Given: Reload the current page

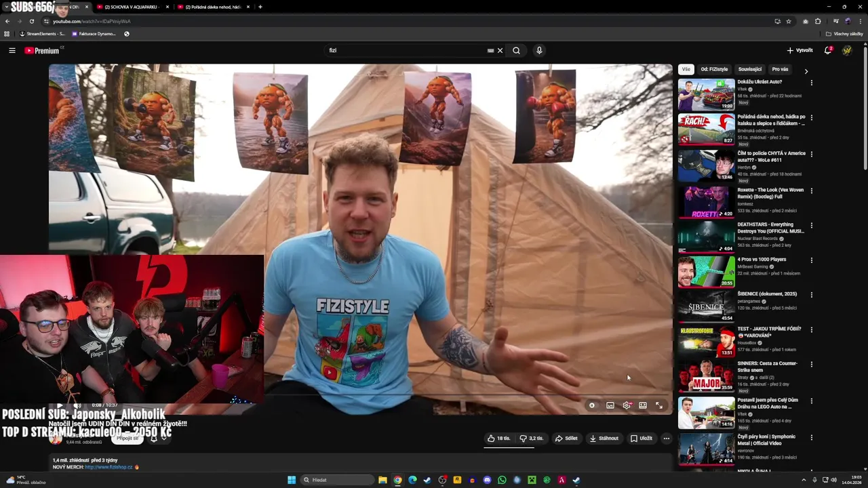Looking at the screenshot, I should pyautogui.click(x=32, y=21).
